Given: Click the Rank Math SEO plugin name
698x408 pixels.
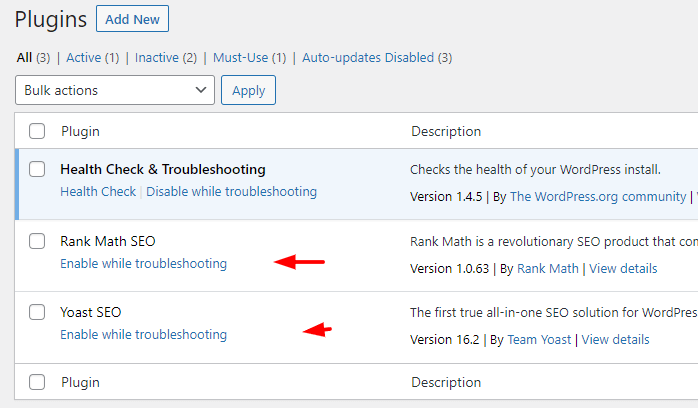Looking at the screenshot, I should [x=108, y=241].
